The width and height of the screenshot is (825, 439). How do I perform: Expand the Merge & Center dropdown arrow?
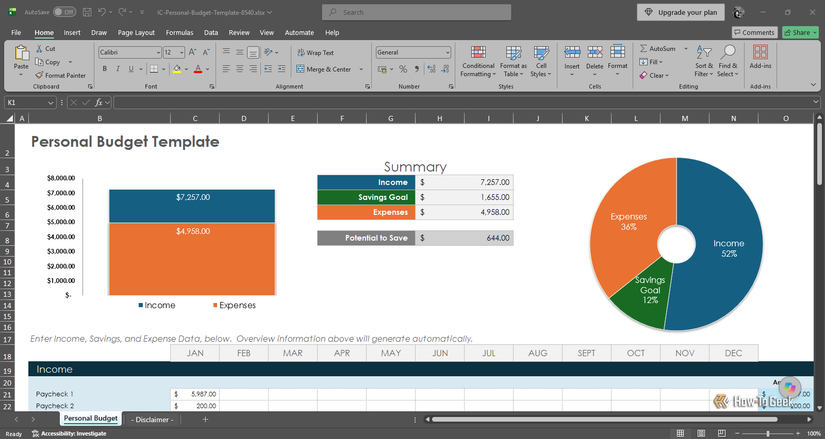click(x=361, y=69)
